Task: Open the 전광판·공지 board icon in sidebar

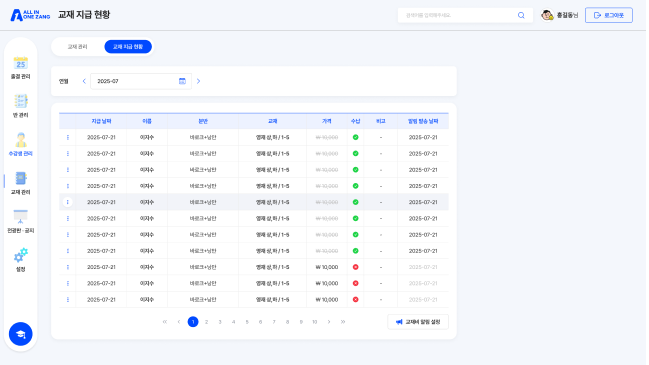Action: pos(20,217)
